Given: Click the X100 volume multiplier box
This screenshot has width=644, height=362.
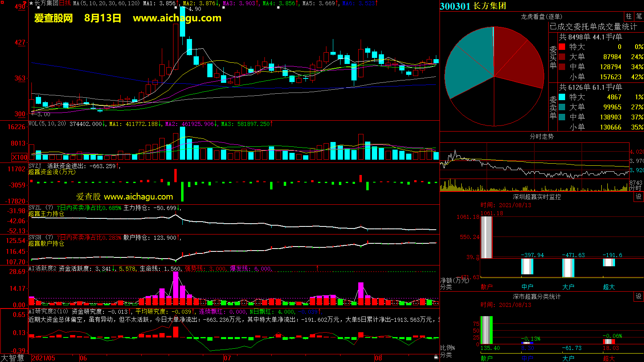Looking at the screenshot, I should 19,157.
